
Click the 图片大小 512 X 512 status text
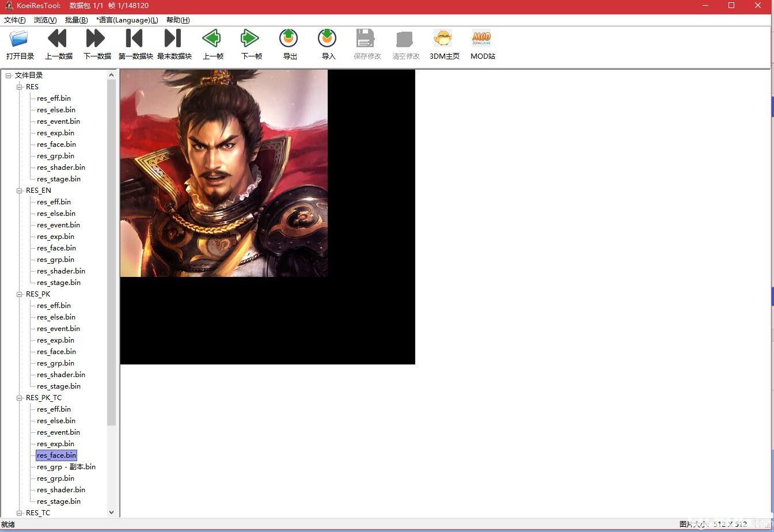coord(713,525)
